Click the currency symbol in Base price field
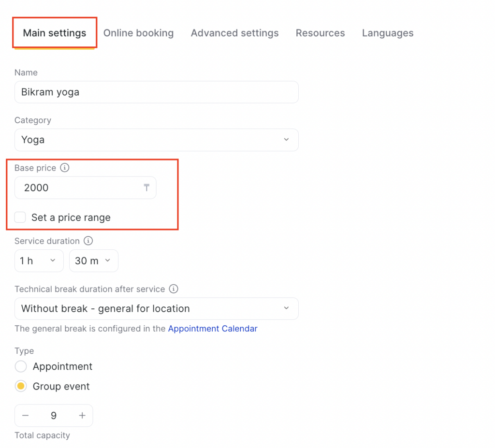Viewport: 495px width, 448px height. point(146,188)
